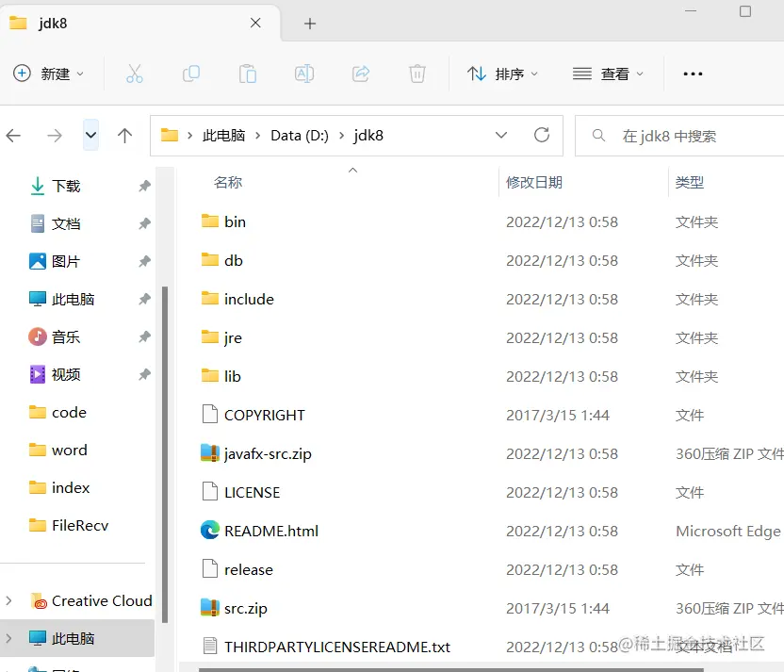The height and width of the screenshot is (672, 784).
Task: Go back with the left arrow
Action: click(13, 136)
